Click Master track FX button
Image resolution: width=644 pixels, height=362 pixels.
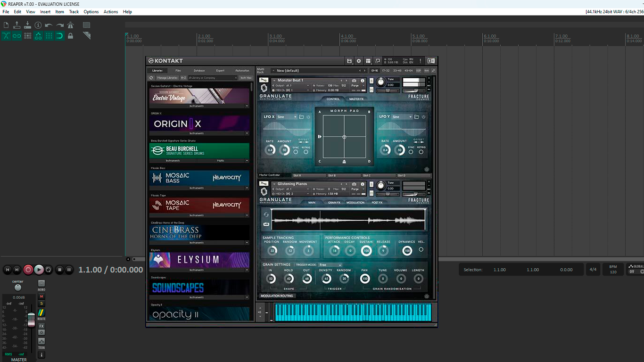(x=41, y=326)
